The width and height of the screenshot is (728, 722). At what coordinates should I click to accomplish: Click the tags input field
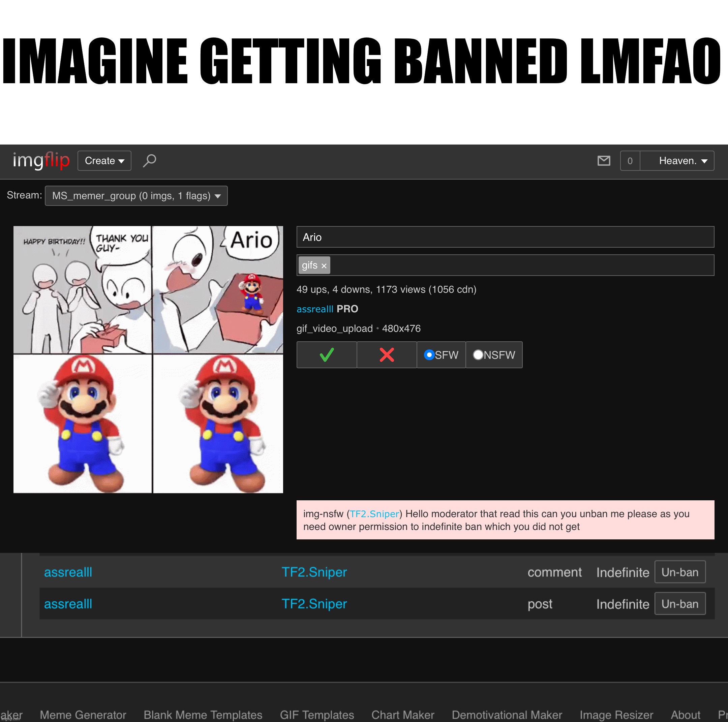click(x=505, y=265)
